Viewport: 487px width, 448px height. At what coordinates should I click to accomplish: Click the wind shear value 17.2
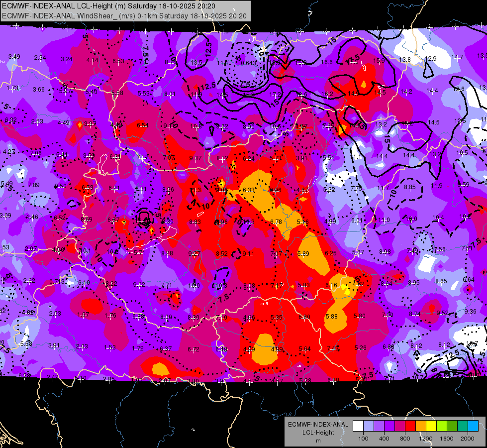click(x=275, y=94)
